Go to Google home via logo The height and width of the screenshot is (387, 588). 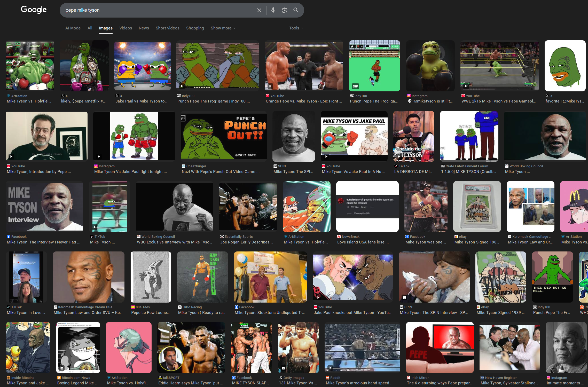point(34,10)
